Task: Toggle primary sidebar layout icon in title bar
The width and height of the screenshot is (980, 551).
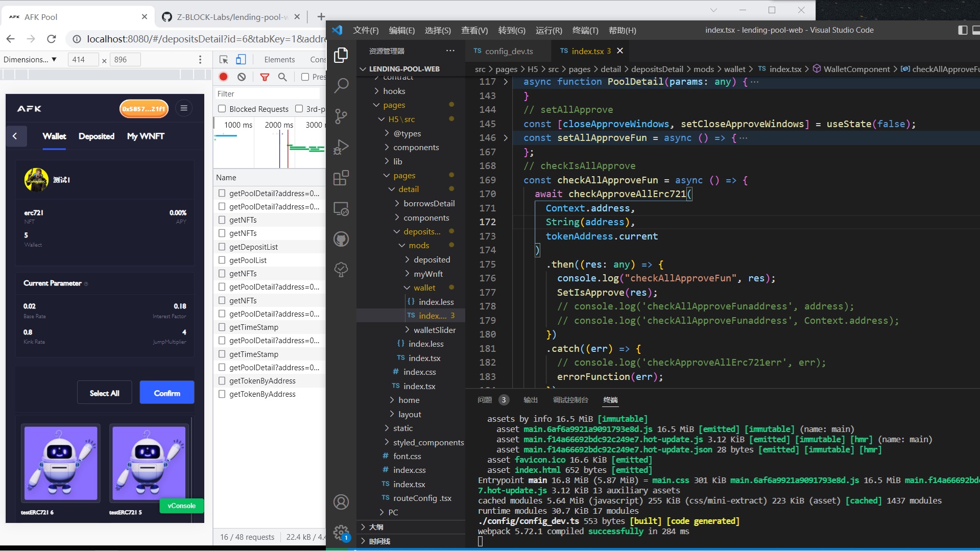Action: tap(963, 30)
